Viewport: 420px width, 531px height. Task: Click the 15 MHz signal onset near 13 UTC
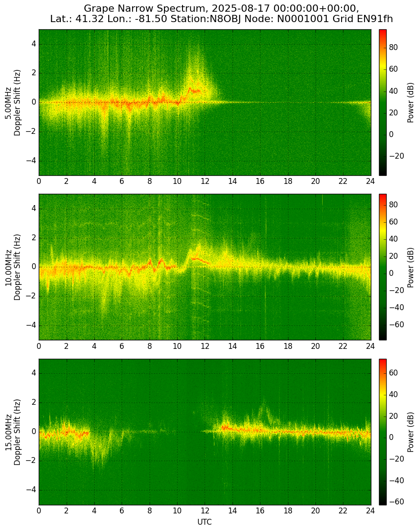[224, 427]
